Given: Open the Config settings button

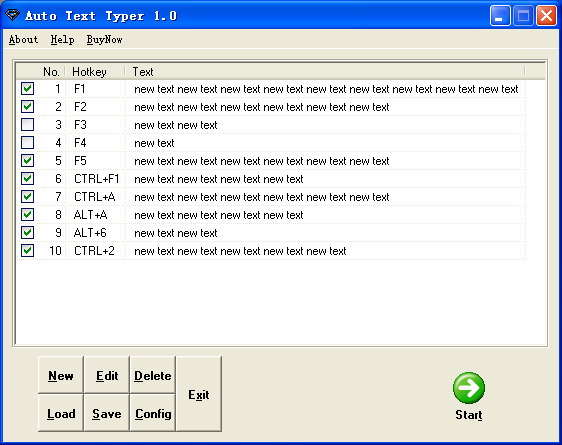Looking at the screenshot, I should coord(153,413).
